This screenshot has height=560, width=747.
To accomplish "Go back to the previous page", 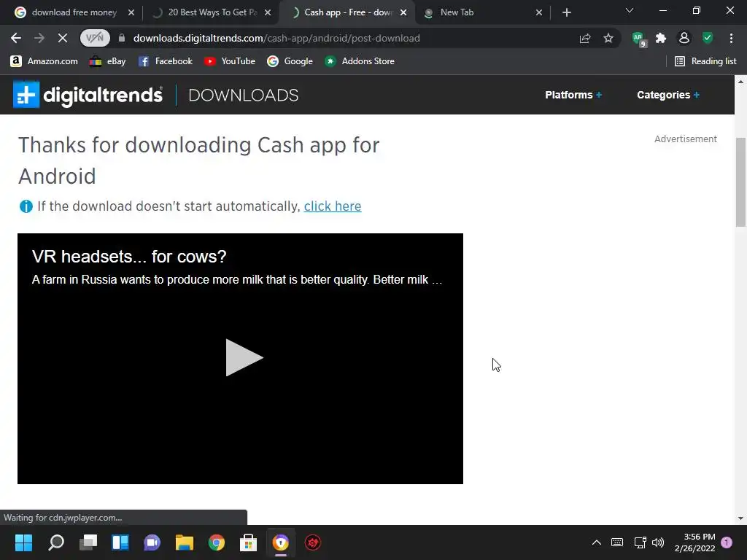I will tap(16, 38).
